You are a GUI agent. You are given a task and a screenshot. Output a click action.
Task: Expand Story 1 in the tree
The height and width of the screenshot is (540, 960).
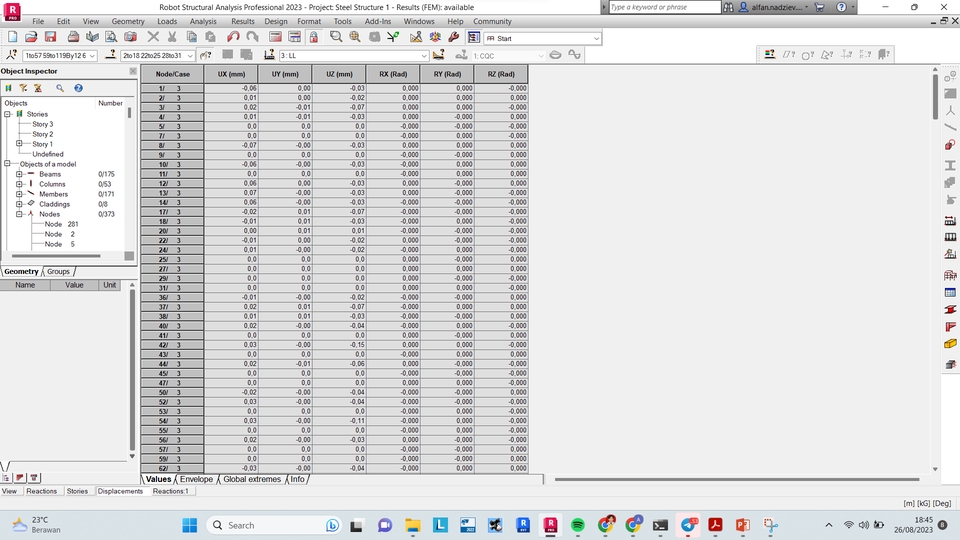[x=19, y=144]
